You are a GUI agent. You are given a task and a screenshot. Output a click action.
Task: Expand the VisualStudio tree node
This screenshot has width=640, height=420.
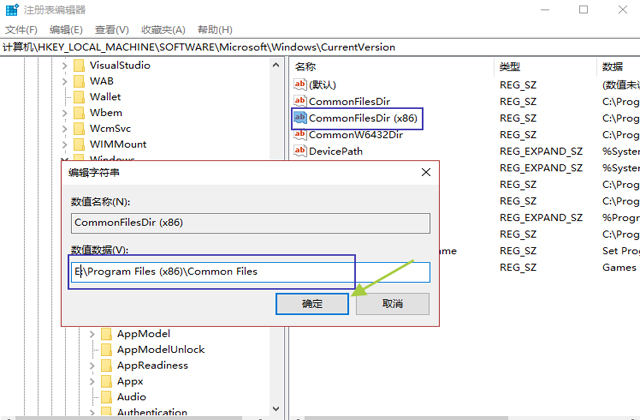click(x=64, y=65)
